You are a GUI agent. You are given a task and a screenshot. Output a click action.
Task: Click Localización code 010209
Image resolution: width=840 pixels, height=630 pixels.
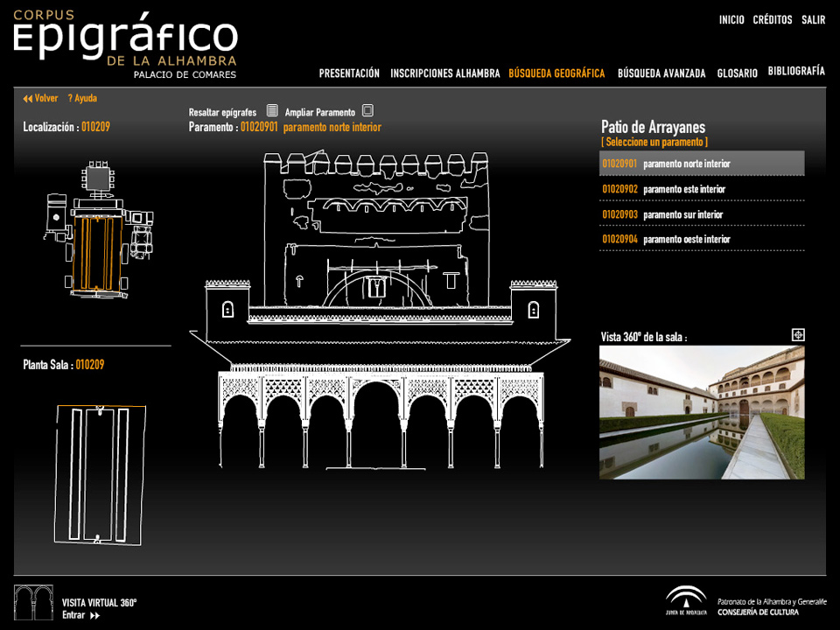click(95, 127)
